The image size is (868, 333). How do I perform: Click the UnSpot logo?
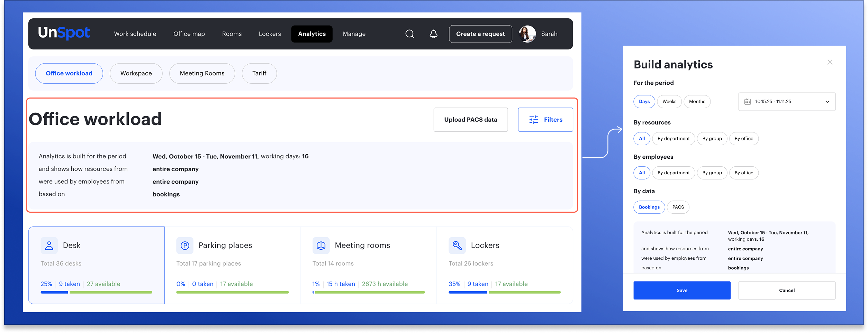[x=64, y=33]
